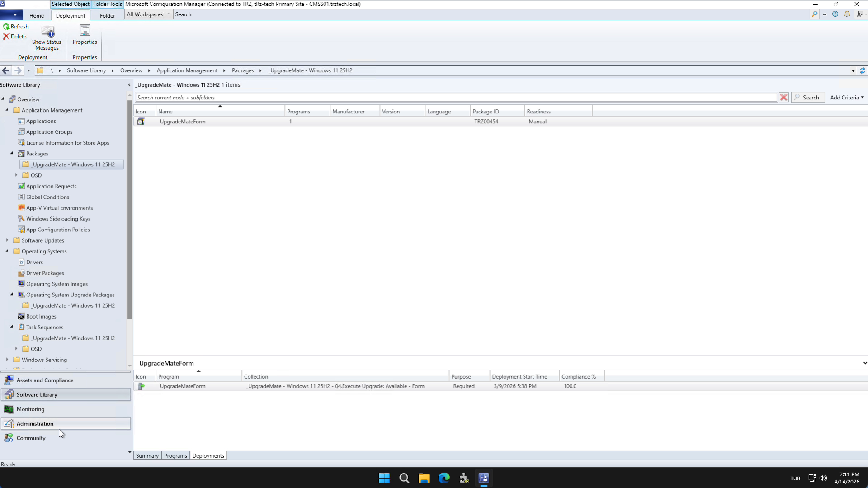Viewport: 868px width, 488px height.
Task: Click Configuration Manager taskbar icon
Action: tap(484, 478)
